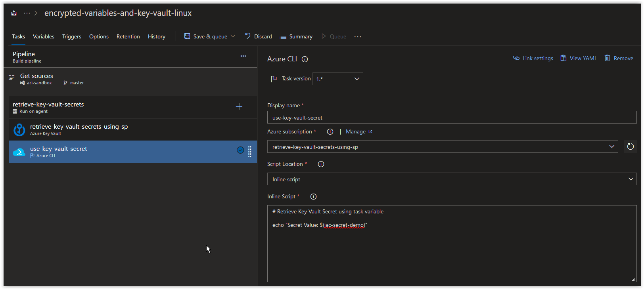644x289 pixels.
Task: Click the Task version flag icon
Action: [x=274, y=79]
